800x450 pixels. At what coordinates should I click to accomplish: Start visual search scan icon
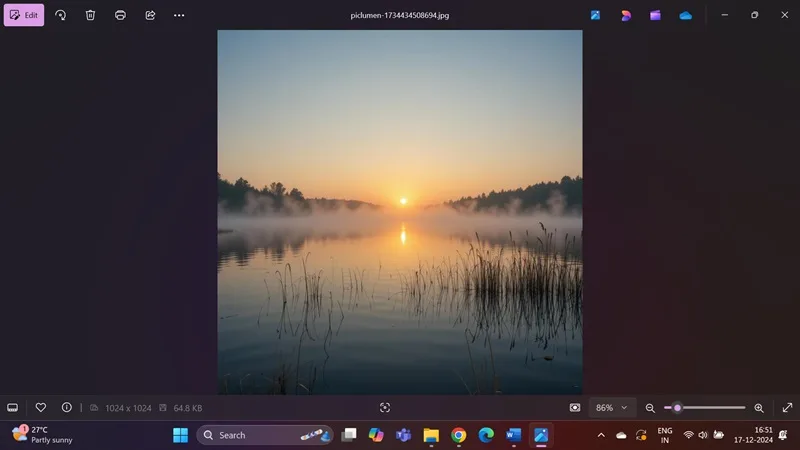(x=385, y=407)
